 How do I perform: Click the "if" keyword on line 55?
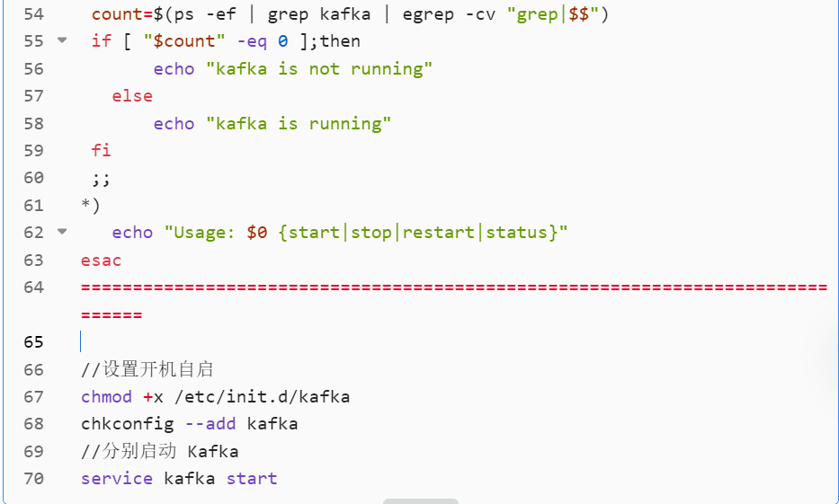coord(102,41)
